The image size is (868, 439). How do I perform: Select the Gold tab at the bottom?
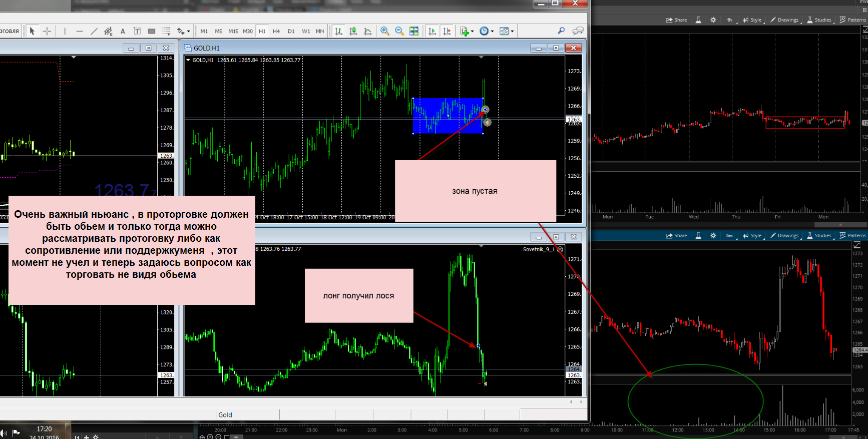[225, 415]
